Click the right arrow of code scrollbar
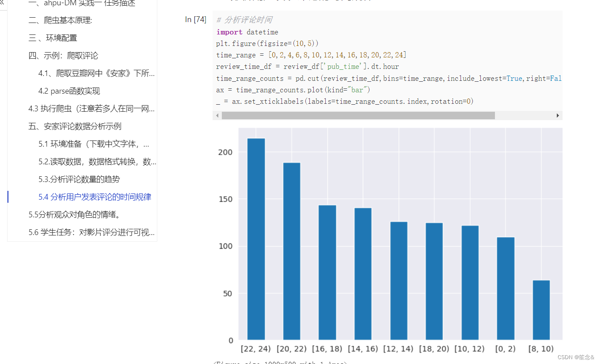 [x=558, y=115]
